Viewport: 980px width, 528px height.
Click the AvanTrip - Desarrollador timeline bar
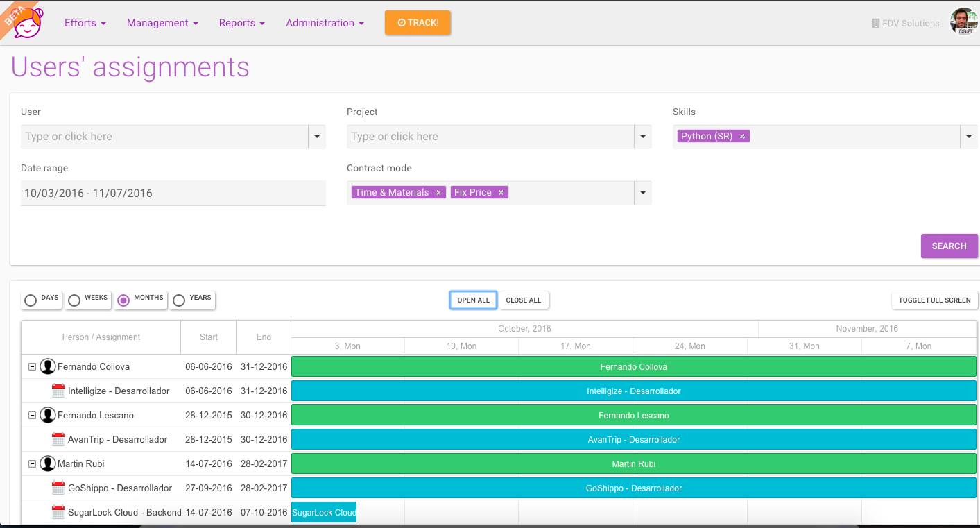pyautogui.click(x=634, y=439)
